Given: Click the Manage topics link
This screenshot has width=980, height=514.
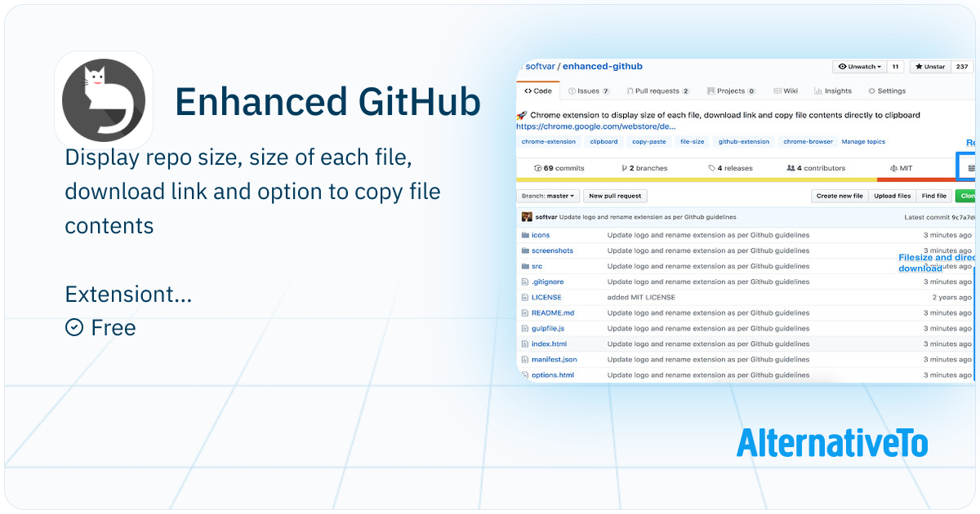Looking at the screenshot, I should pyautogui.click(x=863, y=142).
